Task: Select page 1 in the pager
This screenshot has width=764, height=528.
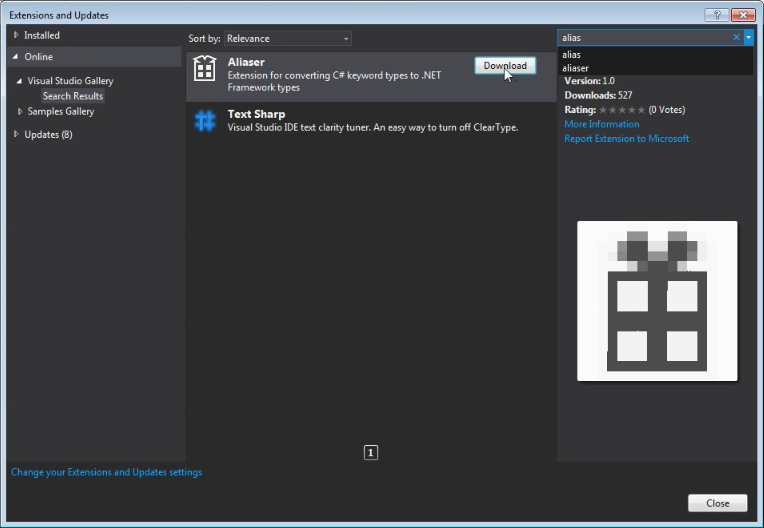Action: [x=371, y=453]
